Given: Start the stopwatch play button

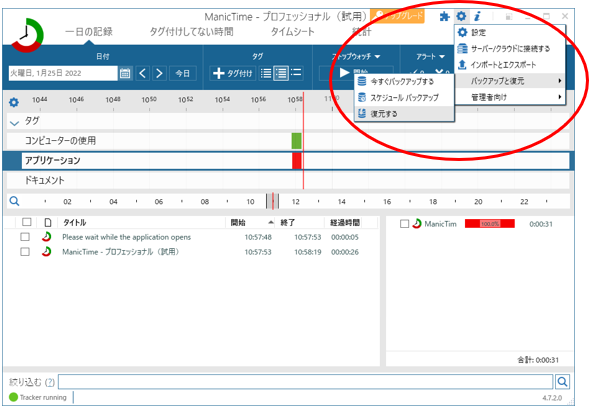Looking at the screenshot, I should (x=344, y=72).
